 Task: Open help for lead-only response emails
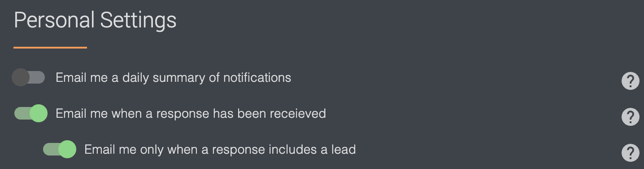pyautogui.click(x=630, y=153)
